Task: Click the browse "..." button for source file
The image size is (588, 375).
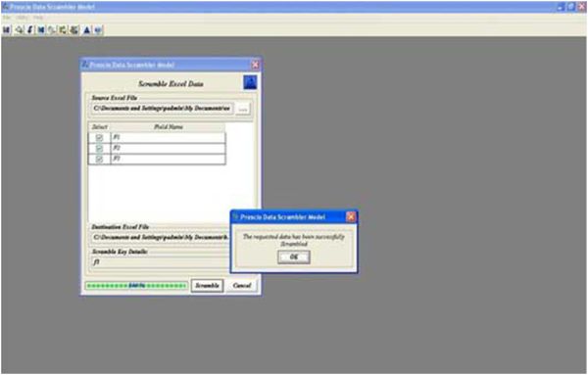Action: click(243, 109)
